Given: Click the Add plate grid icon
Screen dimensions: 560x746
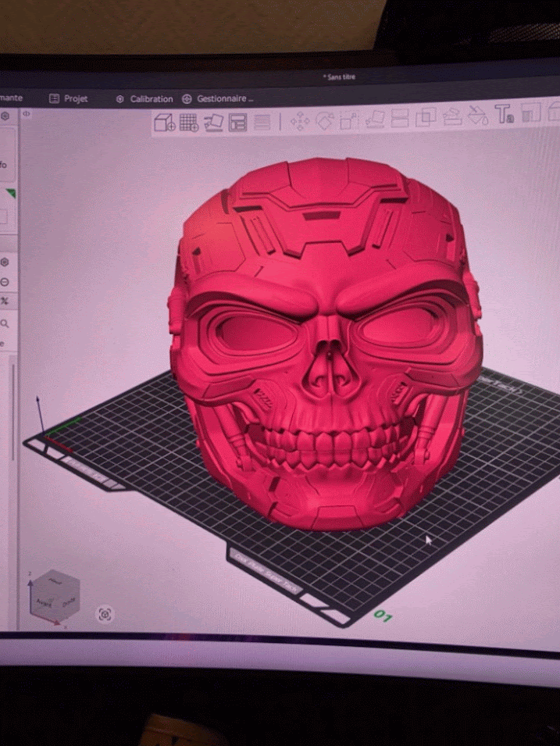Looking at the screenshot, I should point(188,123).
